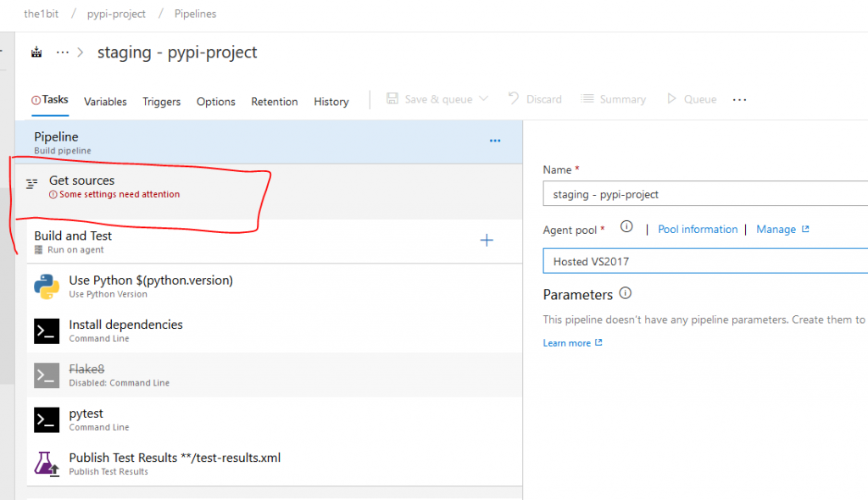Click the Tasks tab warning icon
Screen dimensions: 868x500
[x=36, y=100]
